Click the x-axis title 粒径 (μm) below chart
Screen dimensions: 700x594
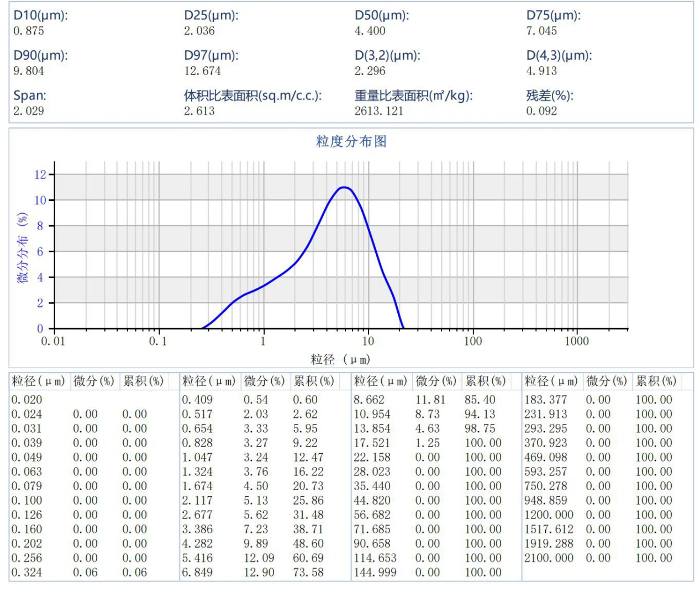point(340,360)
